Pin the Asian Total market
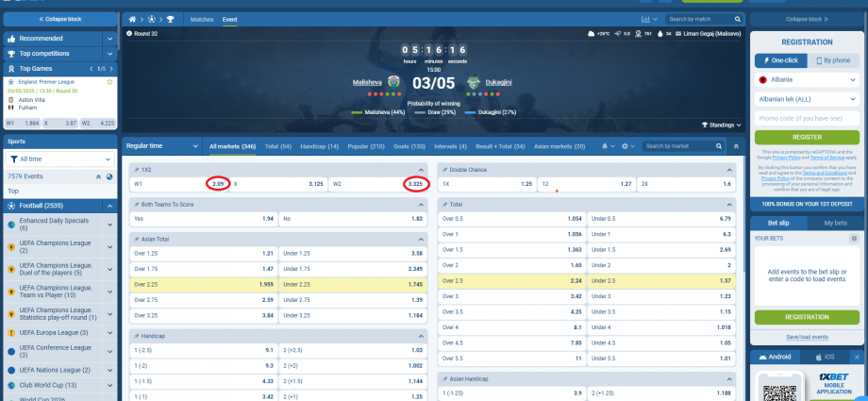Screen dimensions: 868x401 tap(136, 240)
